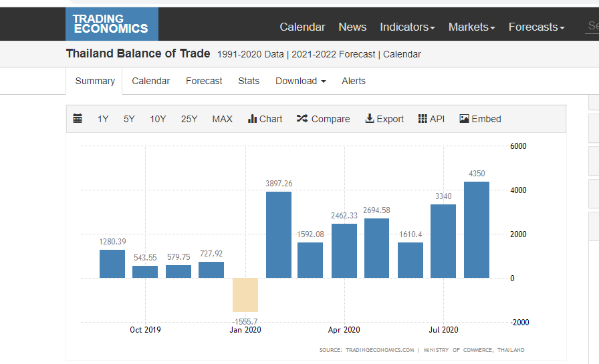The image size is (599, 364).
Task: Expand the Download tab dropdown
Action: [300, 81]
